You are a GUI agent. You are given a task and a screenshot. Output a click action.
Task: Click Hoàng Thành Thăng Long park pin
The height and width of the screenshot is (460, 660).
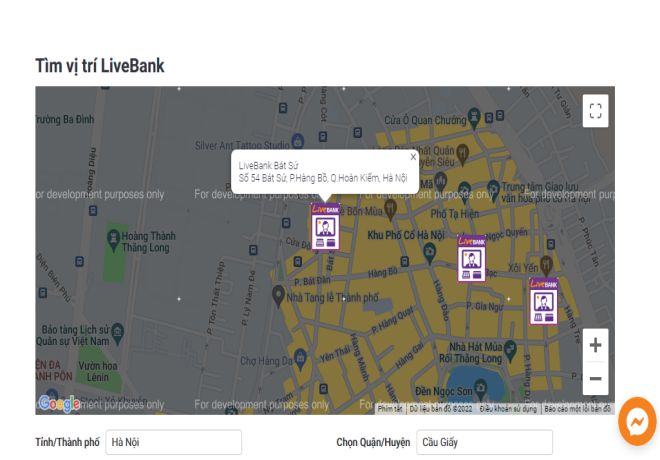point(113,240)
